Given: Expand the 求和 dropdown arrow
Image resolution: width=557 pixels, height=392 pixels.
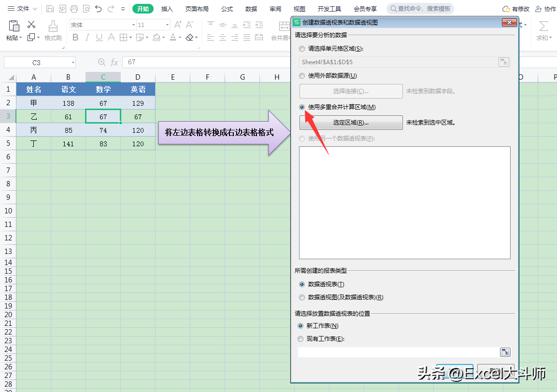Looking at the screenshot, I should (x=550, y=38).
